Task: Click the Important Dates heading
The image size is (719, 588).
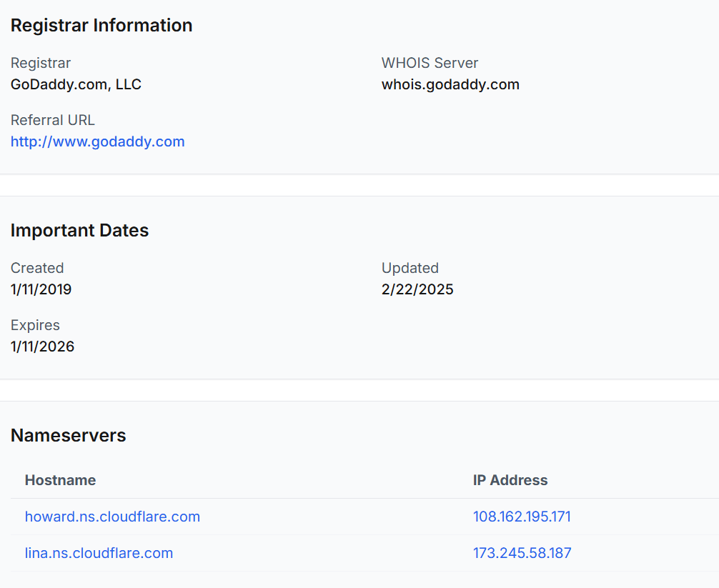Action: (80, 230)
